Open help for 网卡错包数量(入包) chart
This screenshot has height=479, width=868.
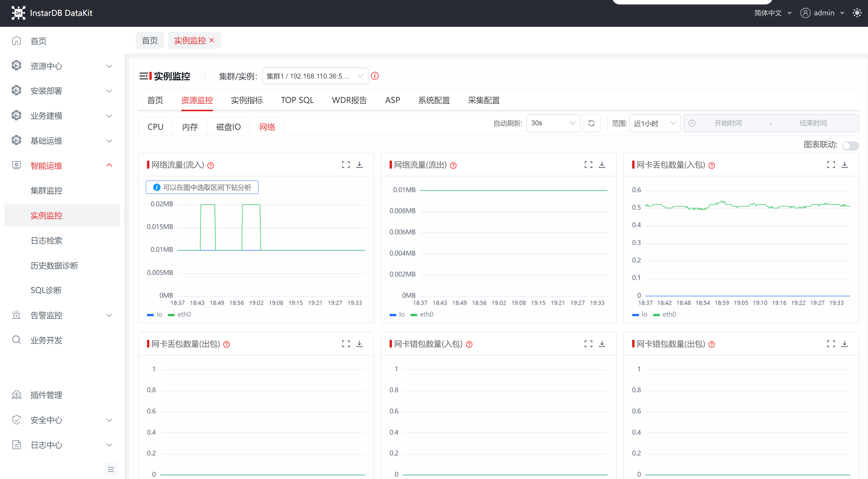pyautogui.click(x=469, y=344)
